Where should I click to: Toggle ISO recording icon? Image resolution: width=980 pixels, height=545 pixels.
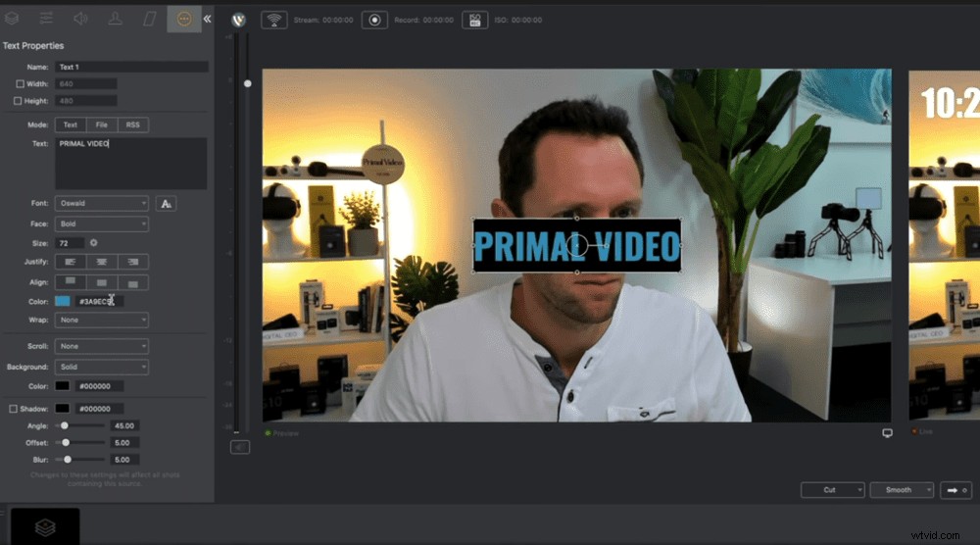[x=474, y=20]
